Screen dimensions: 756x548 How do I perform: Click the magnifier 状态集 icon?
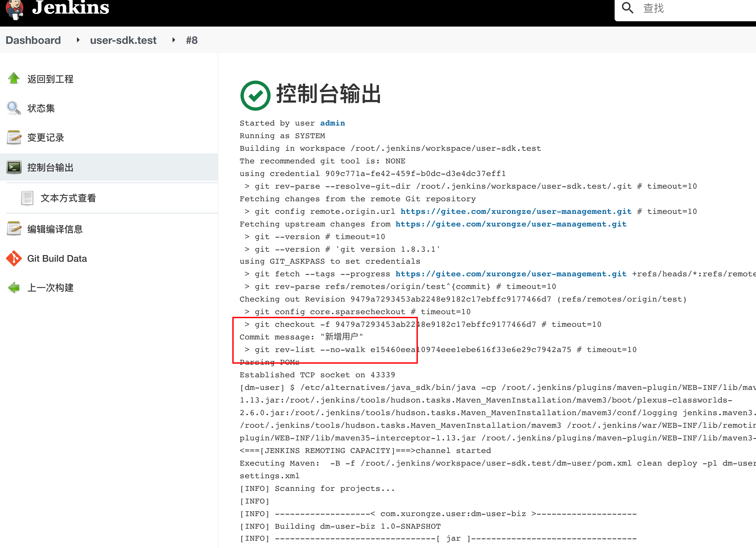coord(14,108)
